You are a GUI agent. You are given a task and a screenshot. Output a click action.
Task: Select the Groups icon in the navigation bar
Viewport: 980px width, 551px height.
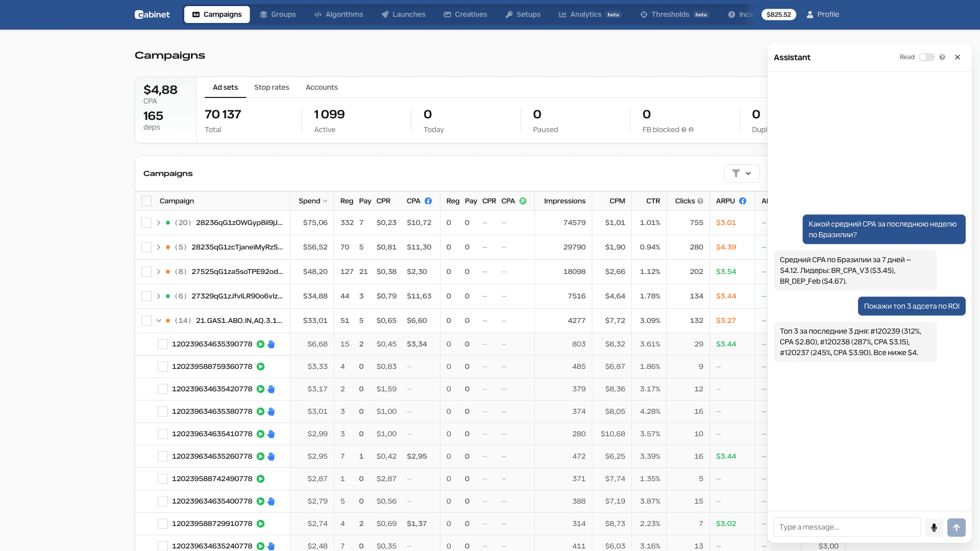(262, 14)
